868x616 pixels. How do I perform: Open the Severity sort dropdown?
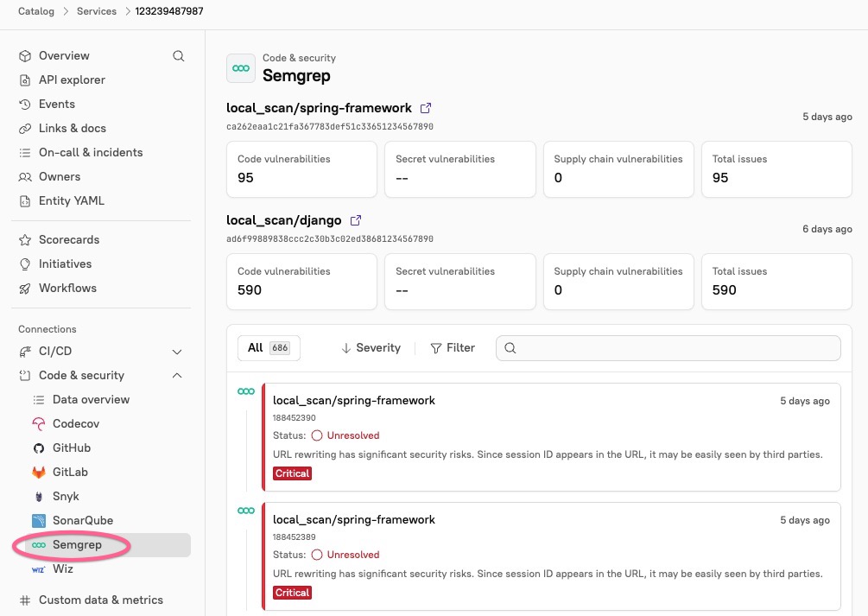371,347
